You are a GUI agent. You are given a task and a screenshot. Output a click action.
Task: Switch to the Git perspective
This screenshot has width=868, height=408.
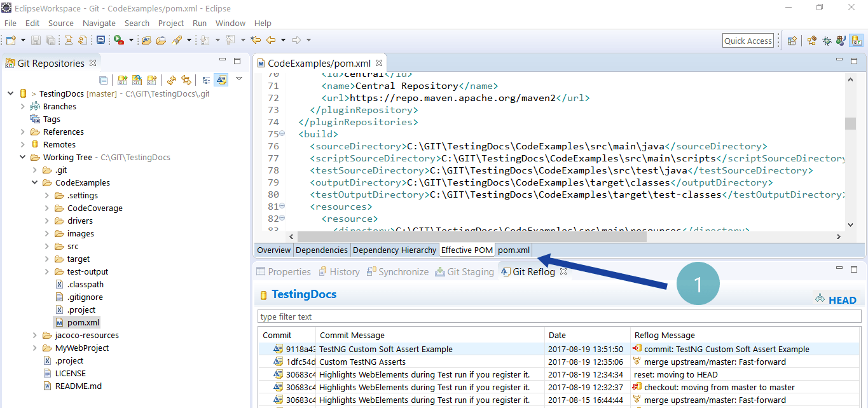855,40
